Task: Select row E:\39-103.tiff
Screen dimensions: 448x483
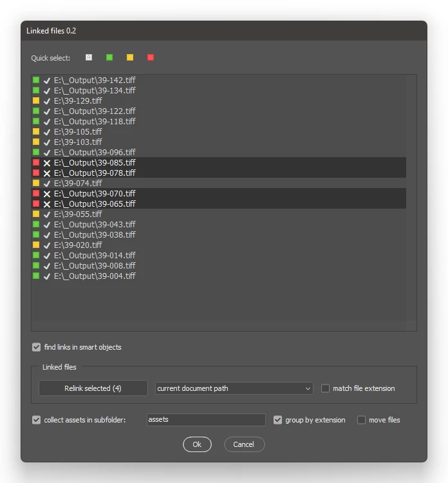Action: [x=219, y=142]
